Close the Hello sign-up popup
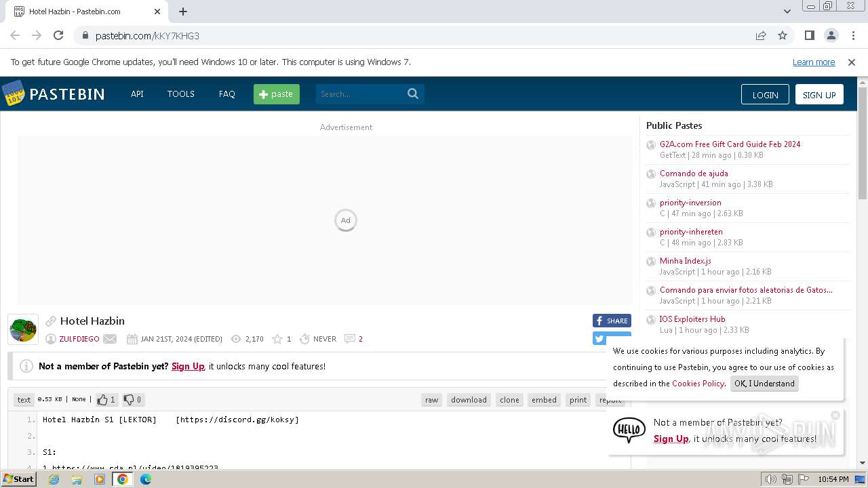Image resolution: width=868 pixels, height=488 pixels. (835, 415)
